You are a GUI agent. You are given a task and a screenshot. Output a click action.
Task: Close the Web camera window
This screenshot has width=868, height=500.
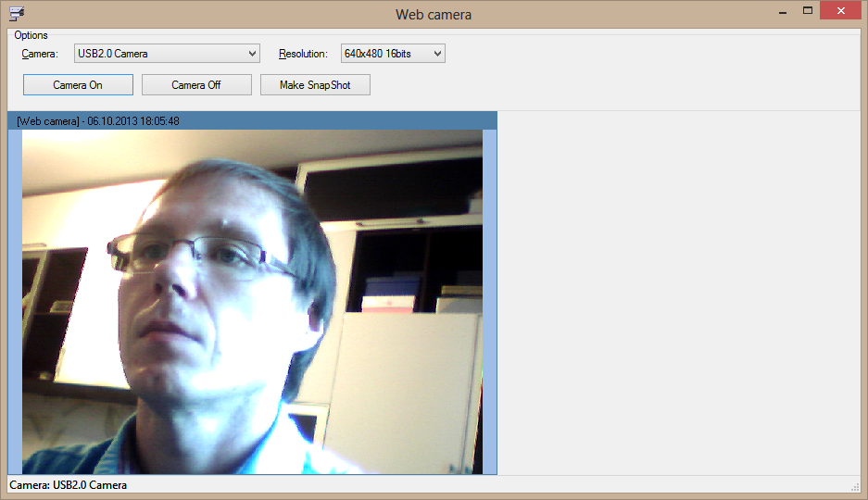tap(842, 11)
